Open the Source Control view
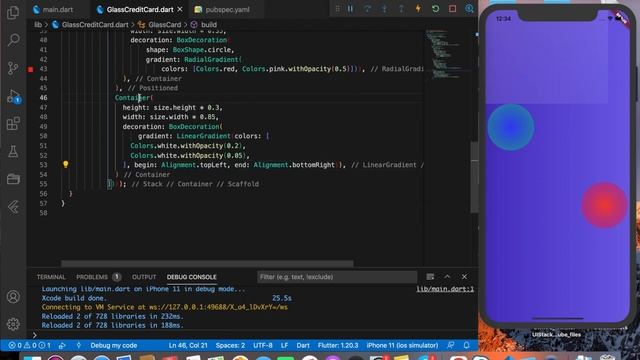This screenshot has width=640, height=360. (x=13, y=68)
